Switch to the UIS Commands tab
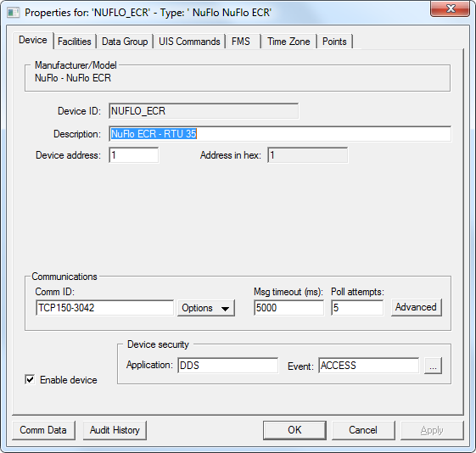 point(189,42)
